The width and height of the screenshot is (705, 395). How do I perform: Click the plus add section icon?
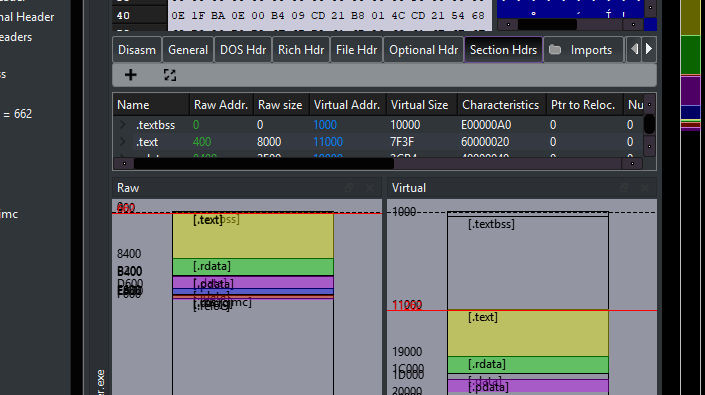tap(130, 75)
